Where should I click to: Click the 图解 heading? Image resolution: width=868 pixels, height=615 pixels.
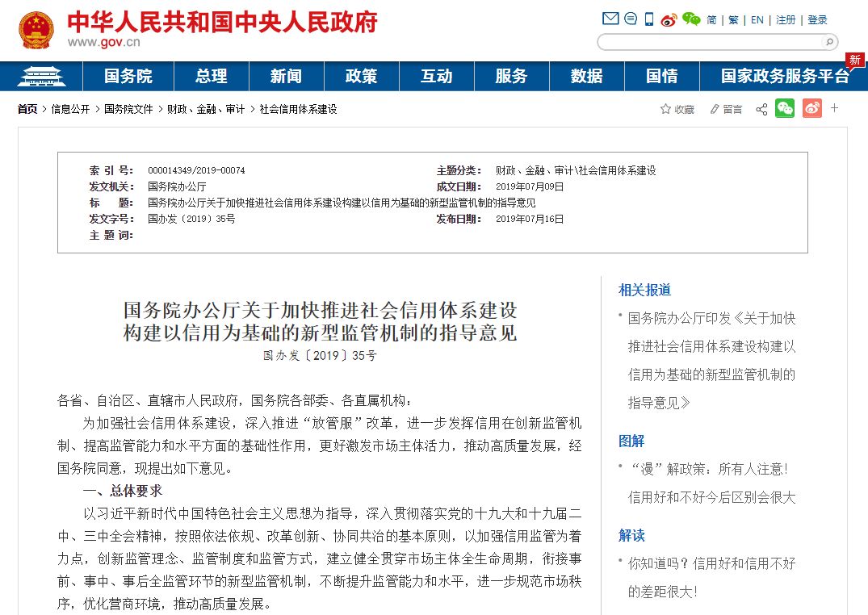[x=631, y=441]
